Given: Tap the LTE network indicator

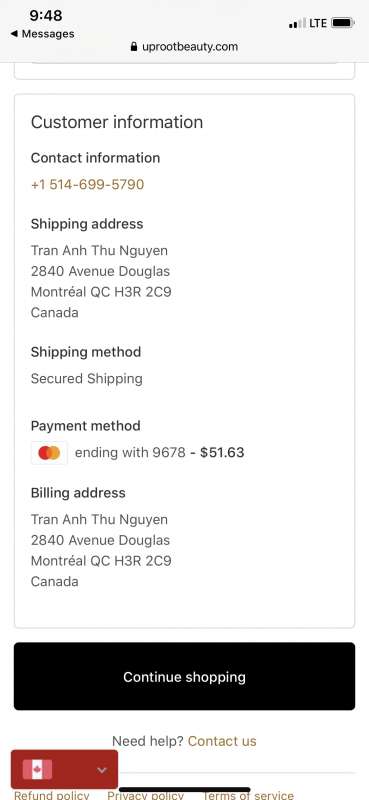Looking at the screenshot, I should coord(318,23).
